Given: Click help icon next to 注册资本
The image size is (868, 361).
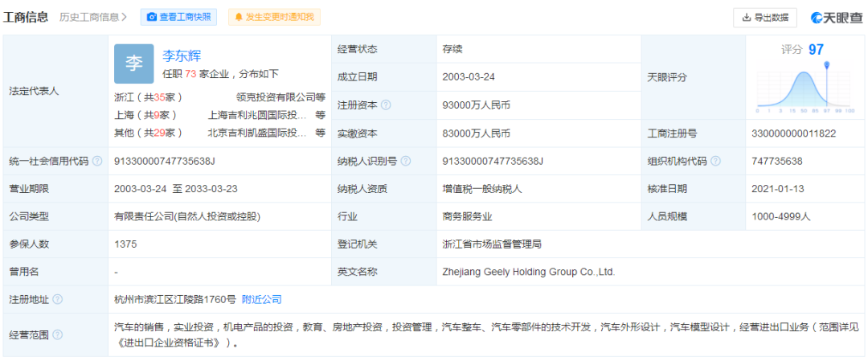Looking at the screenshot, I should click(386, 105).
